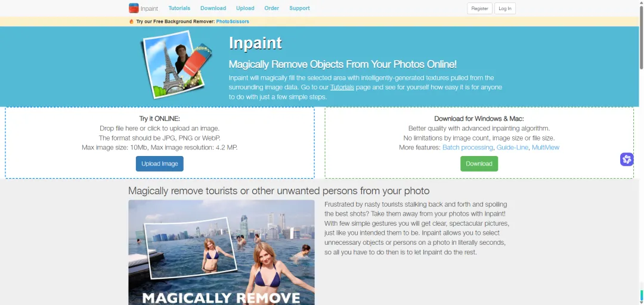Follow the PhotoScissors link
The width and height of the screenshot is (644, 305).
(233, 21)
